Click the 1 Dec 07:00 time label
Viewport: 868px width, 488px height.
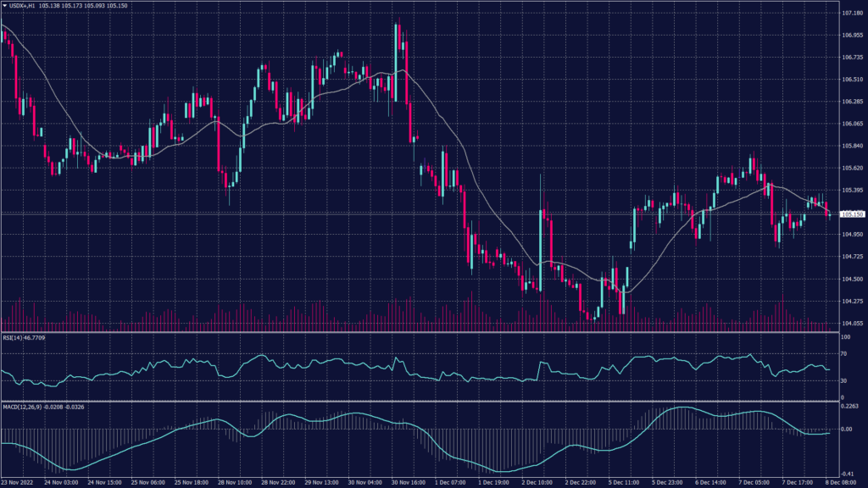(453, 482)
